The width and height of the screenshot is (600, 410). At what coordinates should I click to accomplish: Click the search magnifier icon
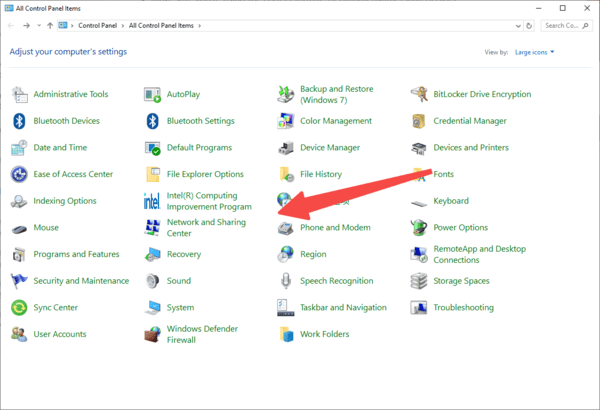(x=585, y=26)
